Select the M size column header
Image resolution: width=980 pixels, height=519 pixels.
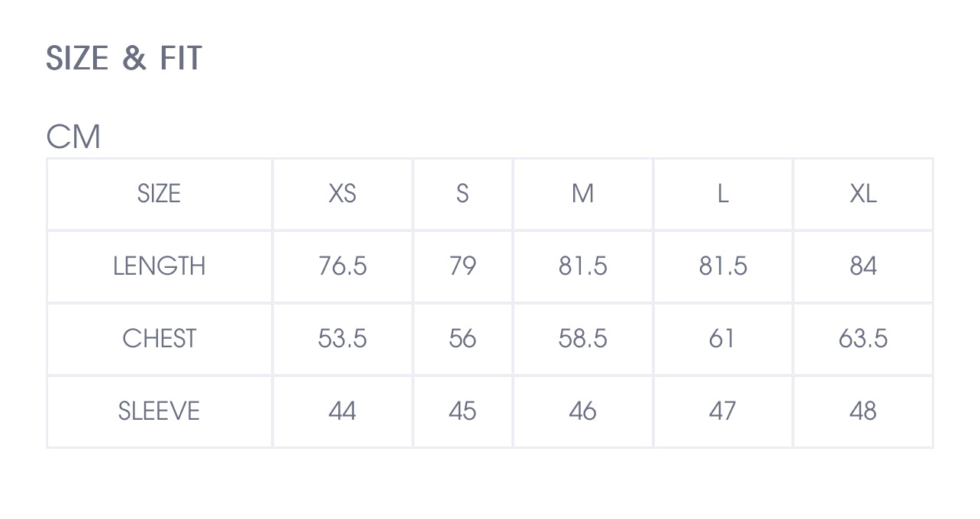coord(582,194)
